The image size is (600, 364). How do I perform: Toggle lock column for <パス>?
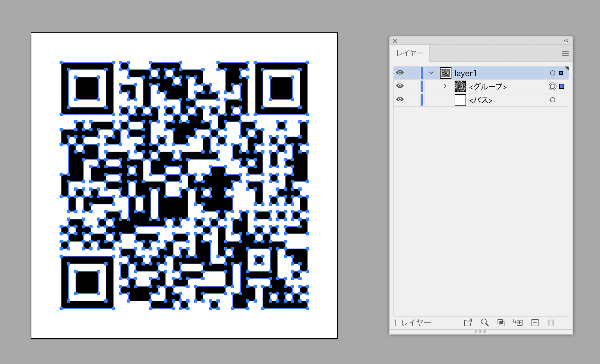(x=414, y=100)
